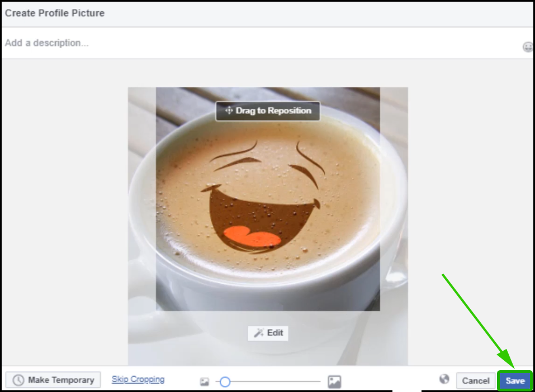The height and width of the screenshot is (392, 535).
Task: Click the Create Profile Picture title
Action: [55, 13]
